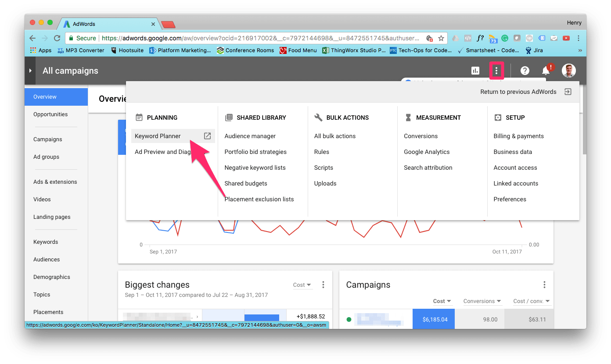Image resolution: width=611 pixels, height=364 pixels.
Task: Open Scripts under Bulk Actions
Action: tap(323, 168)
